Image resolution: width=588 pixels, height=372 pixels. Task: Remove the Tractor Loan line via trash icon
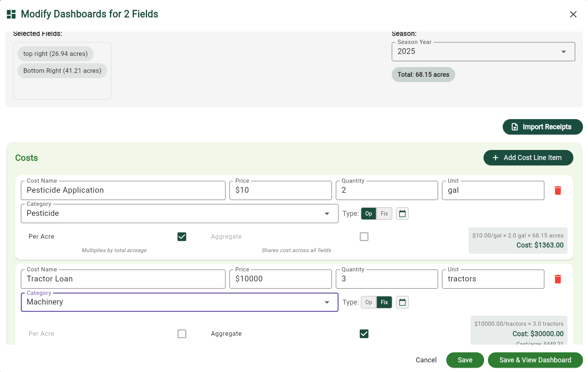558,279
